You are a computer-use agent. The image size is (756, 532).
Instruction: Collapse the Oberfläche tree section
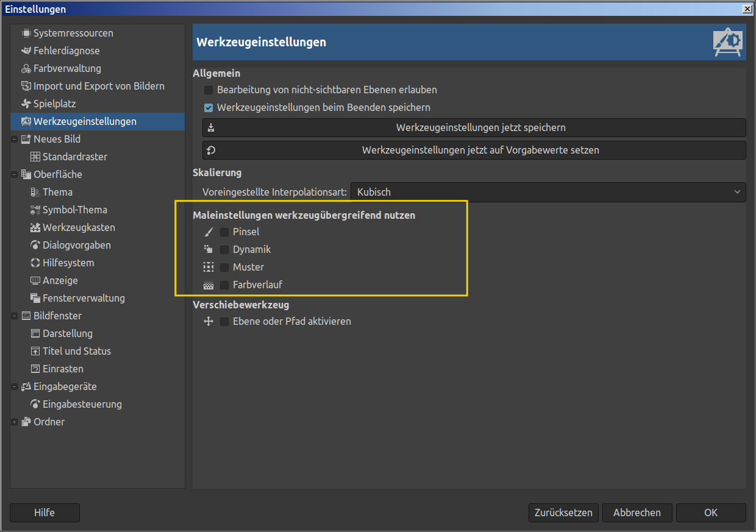click(x=14, y=174)
